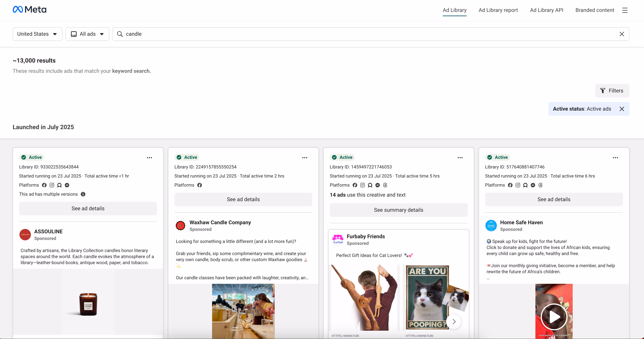Click Facebook platform icon on Home Safe Haven ad
The height and width of the screenshot is (339, 644).
point(510,185)
